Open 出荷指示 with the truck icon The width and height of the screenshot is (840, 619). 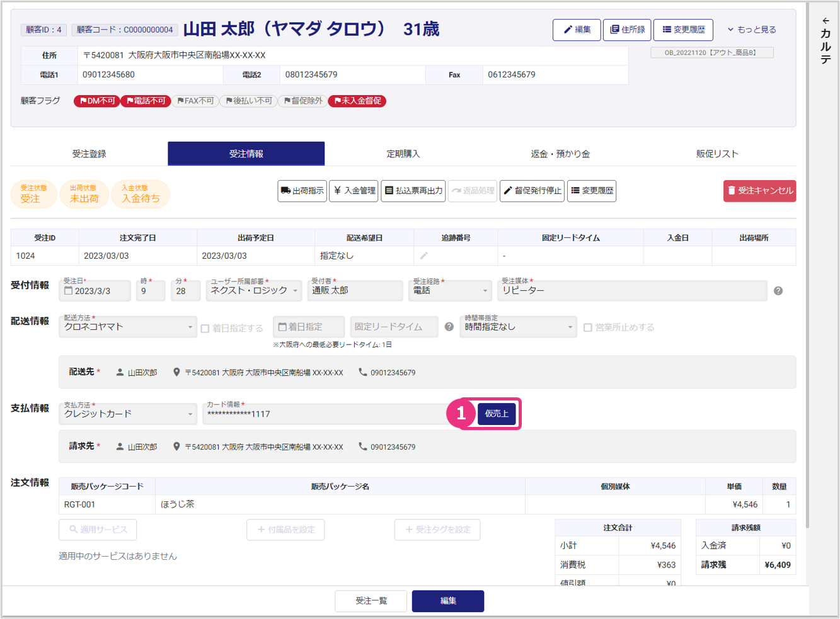pos(302,191)
